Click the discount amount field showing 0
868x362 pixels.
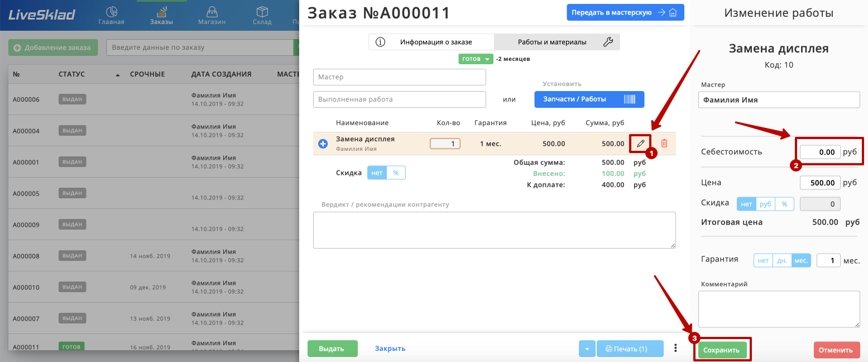[x=820, y=204]
